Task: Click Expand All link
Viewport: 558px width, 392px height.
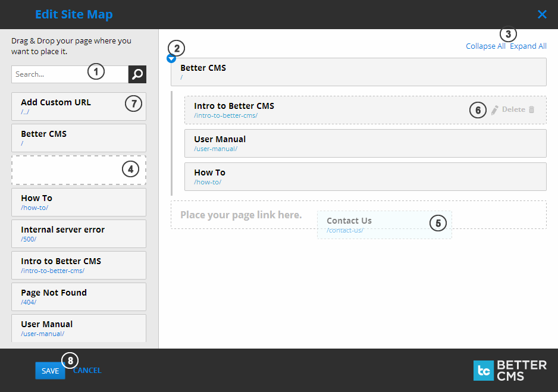Action: coord(528,46)
